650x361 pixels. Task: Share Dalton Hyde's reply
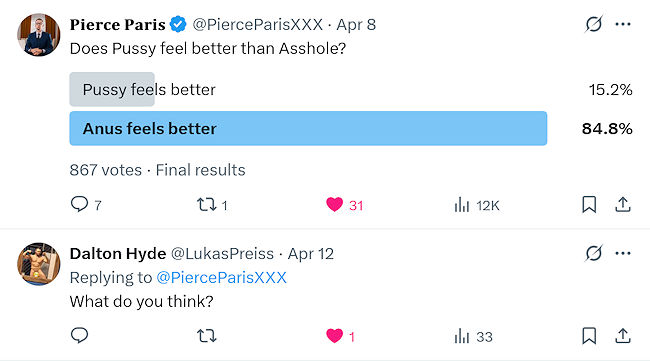coord(623,335)
